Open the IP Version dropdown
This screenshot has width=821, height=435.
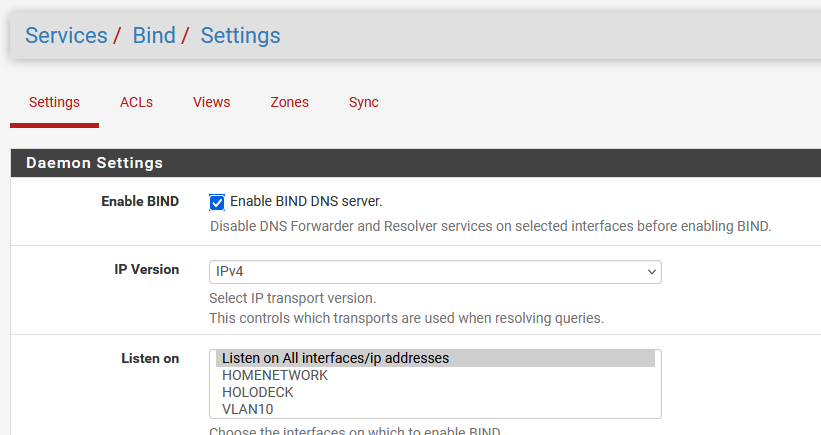click(435, 272)
